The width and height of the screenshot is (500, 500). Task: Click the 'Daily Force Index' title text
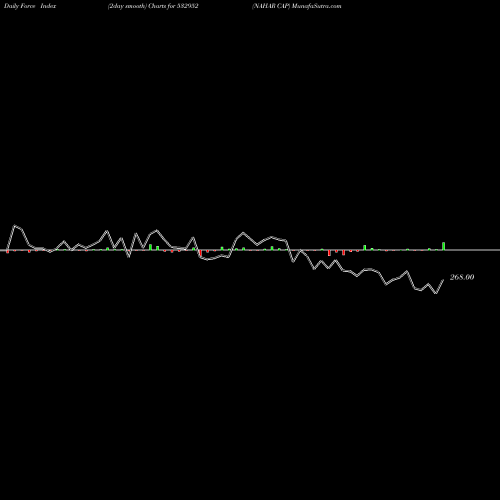tap(30, 6)
